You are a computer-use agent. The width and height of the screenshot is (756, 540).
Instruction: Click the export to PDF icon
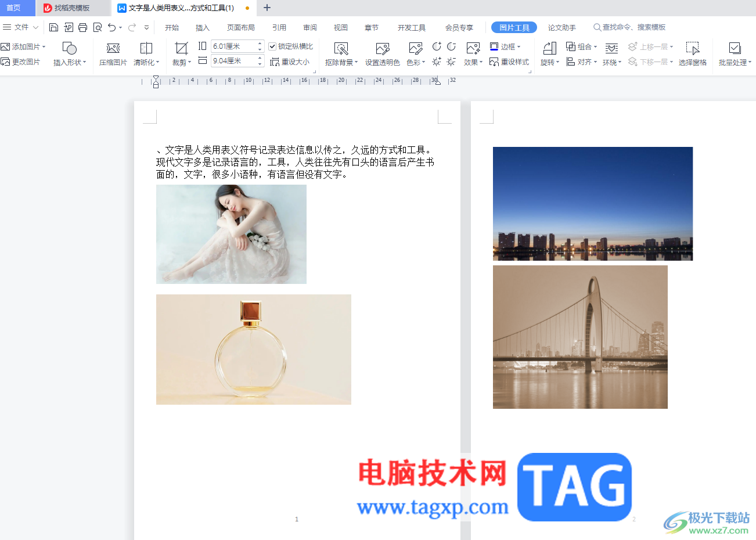(69, 27)
